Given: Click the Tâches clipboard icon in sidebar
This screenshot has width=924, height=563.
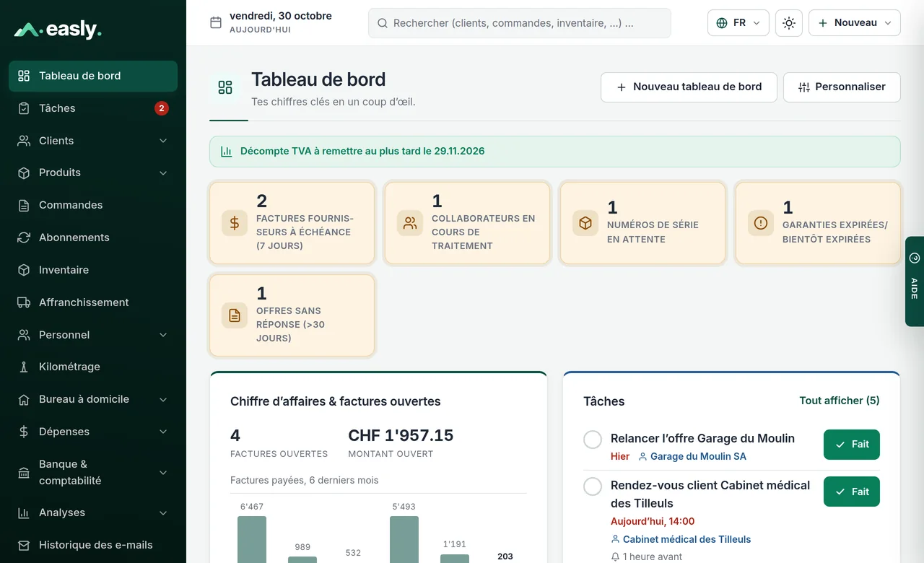Looking at the screenshot, I should 24,108.
